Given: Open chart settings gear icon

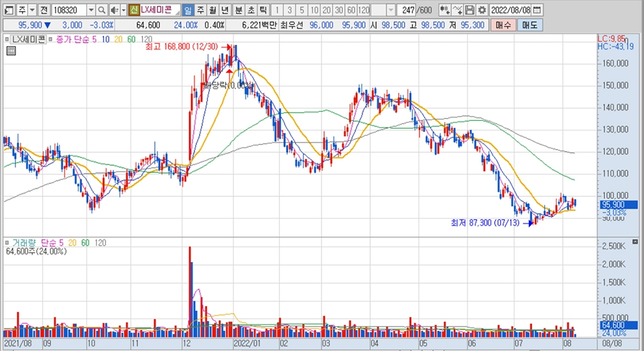Looking at the screenshot, I should 482,10.
